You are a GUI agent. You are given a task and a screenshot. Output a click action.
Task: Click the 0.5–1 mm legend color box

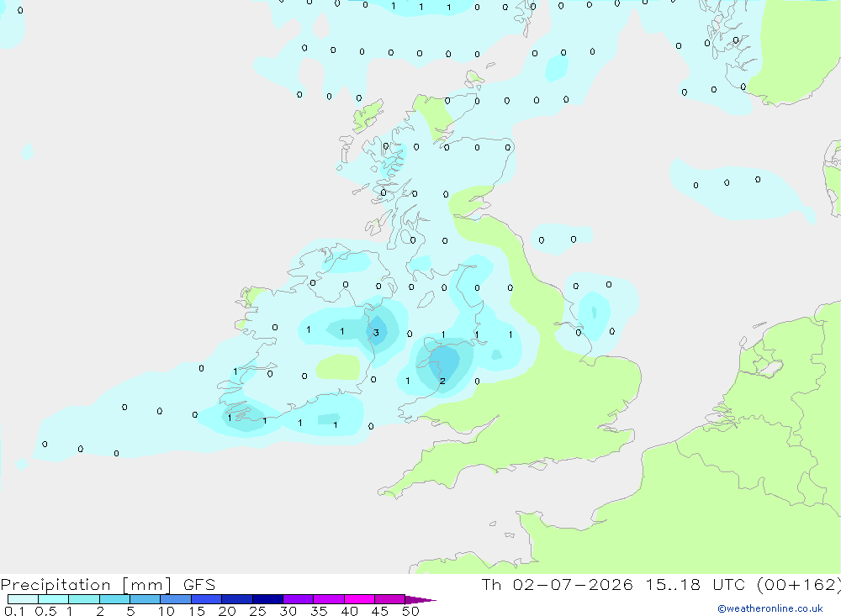pos(54,599)
